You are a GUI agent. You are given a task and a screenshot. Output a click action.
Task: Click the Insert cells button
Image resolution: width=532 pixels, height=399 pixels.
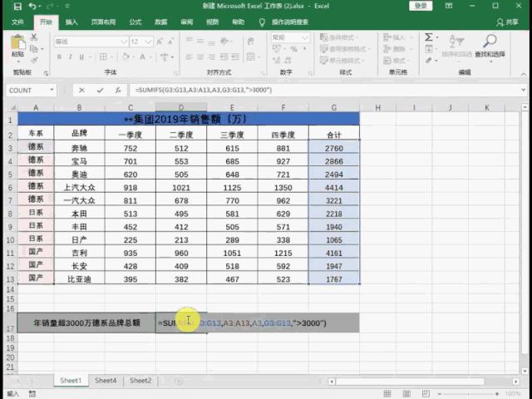(x=397, y=37)
